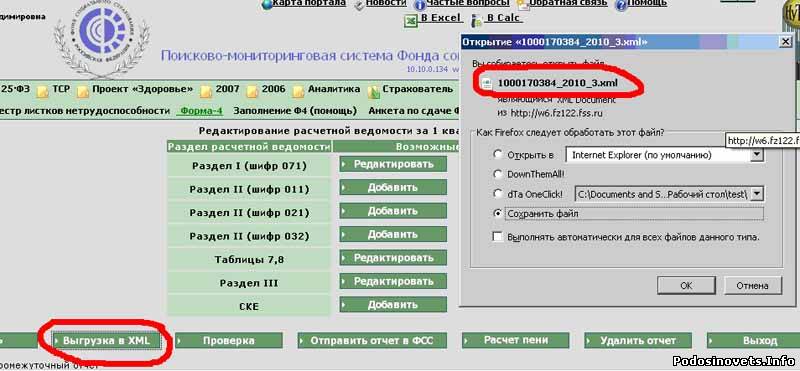Click the Удалить отчет button
Image resolution: width=800 pixels, height=371 pixels.
pos(638,340)
